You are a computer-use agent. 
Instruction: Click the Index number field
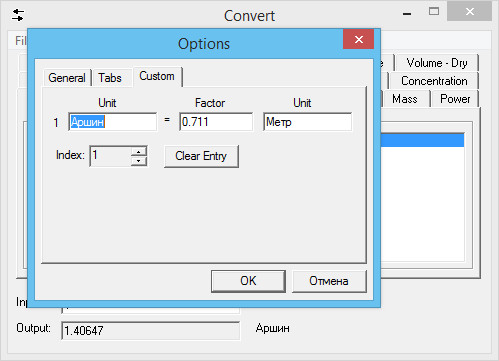click(110, 156)
